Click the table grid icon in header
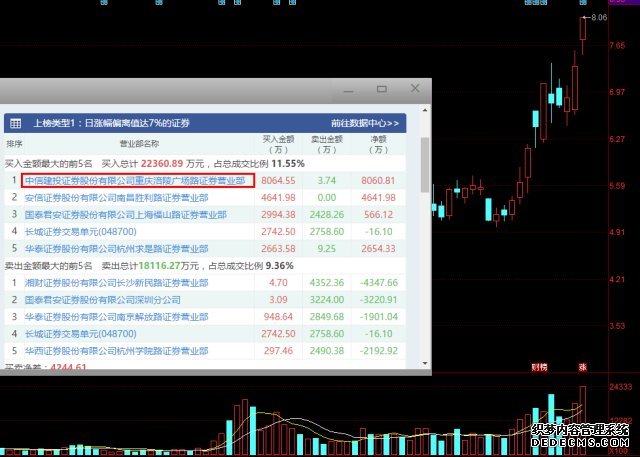 point(16,123)
